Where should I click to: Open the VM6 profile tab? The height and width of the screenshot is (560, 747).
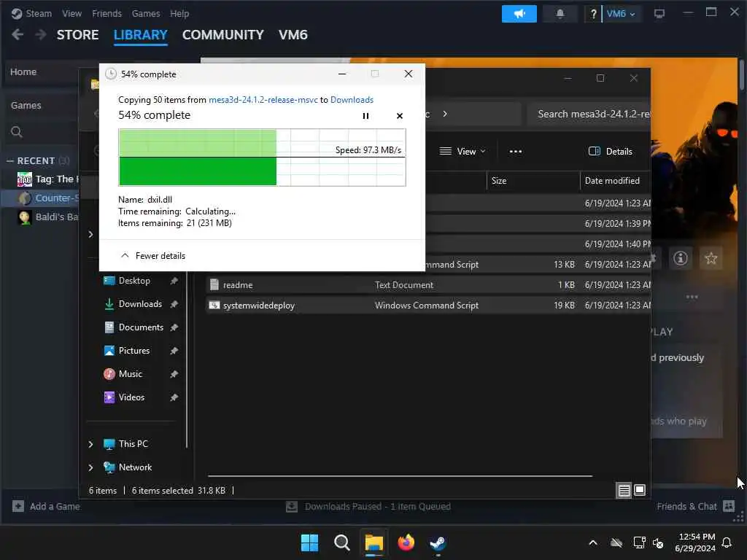[293, 35]
